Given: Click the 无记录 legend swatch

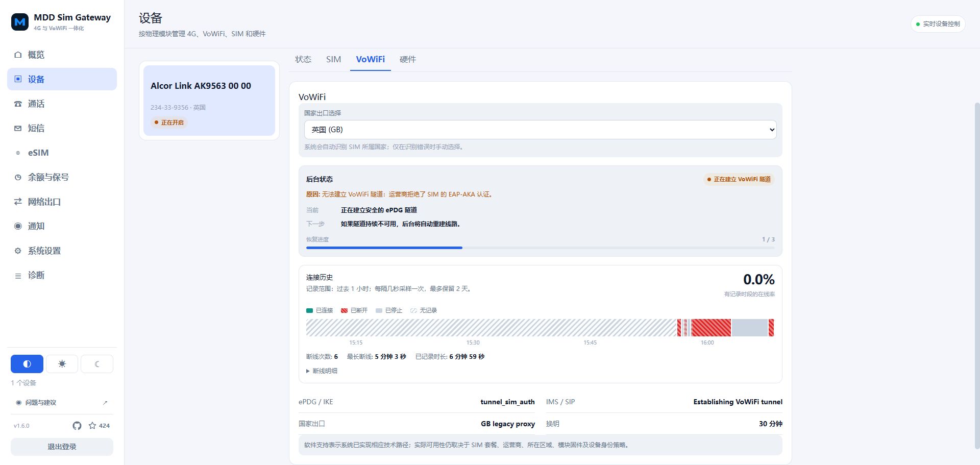Looking at the screenshot, I should click(x=413, y=310).
